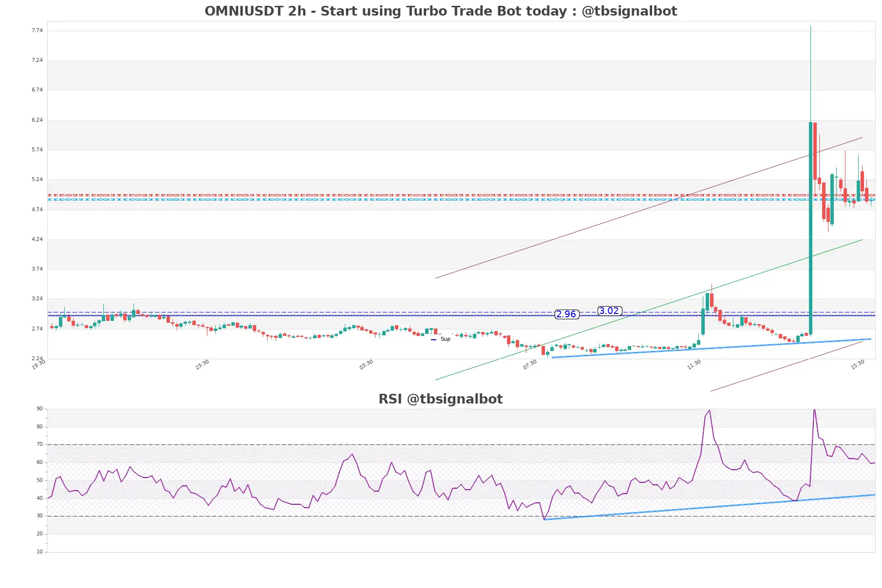Click the Sup legend label
Screen dimensions: 882x588
coord(445,339)
